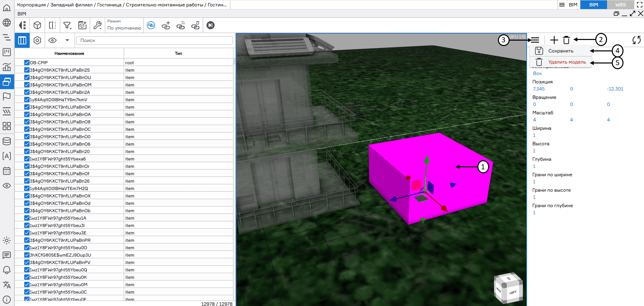This screenshot has width=644, height=306.
Task: Click the Поиск search field
Action: pyautogui.click(x=155, y=40)
